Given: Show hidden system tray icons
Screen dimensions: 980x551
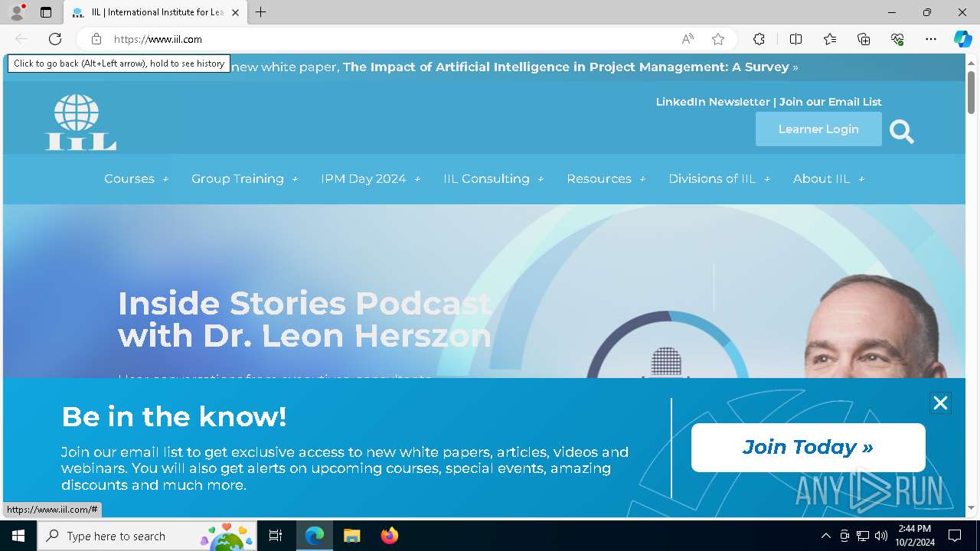Looking at the screenshot, I should [825, 536].
